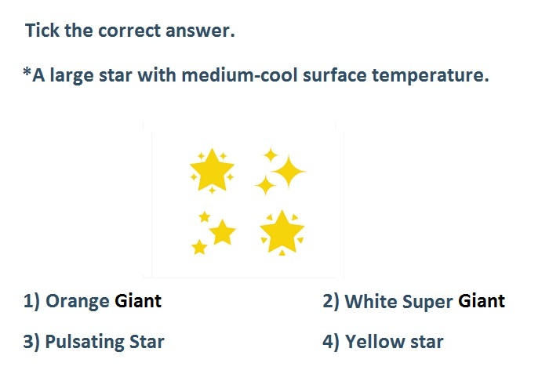Click the number 1) before Orange Giant
Image resolution: width=549 pixels, height=392 pixels.
tap(31, 301)
